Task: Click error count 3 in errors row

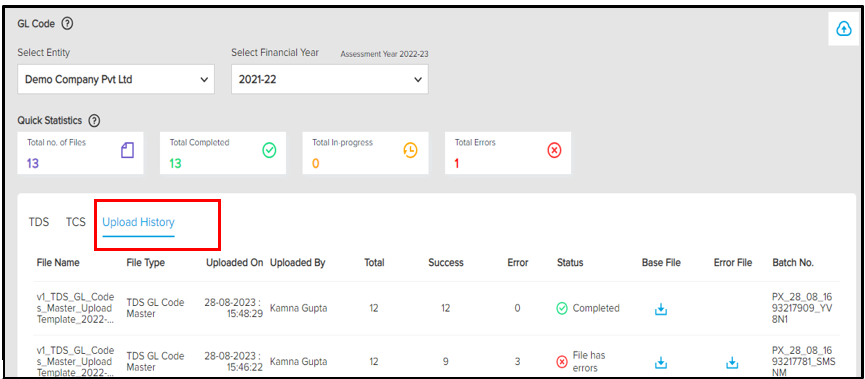Action: [517, 362]
